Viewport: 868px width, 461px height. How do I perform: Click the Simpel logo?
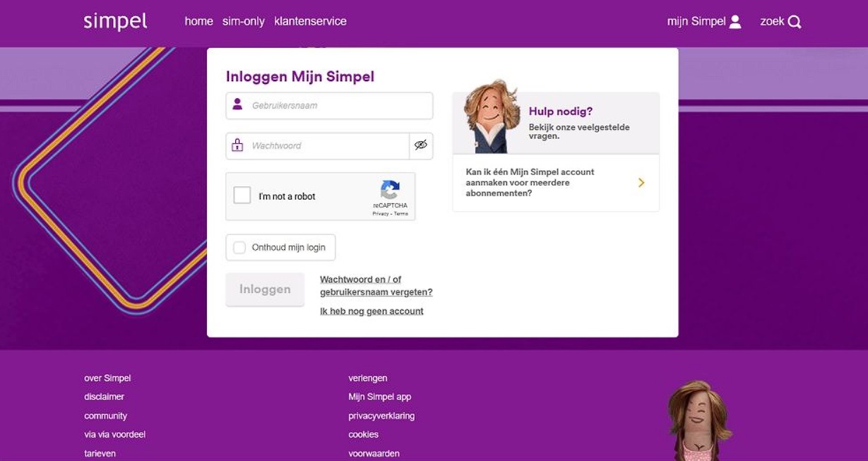coord(115,21)
